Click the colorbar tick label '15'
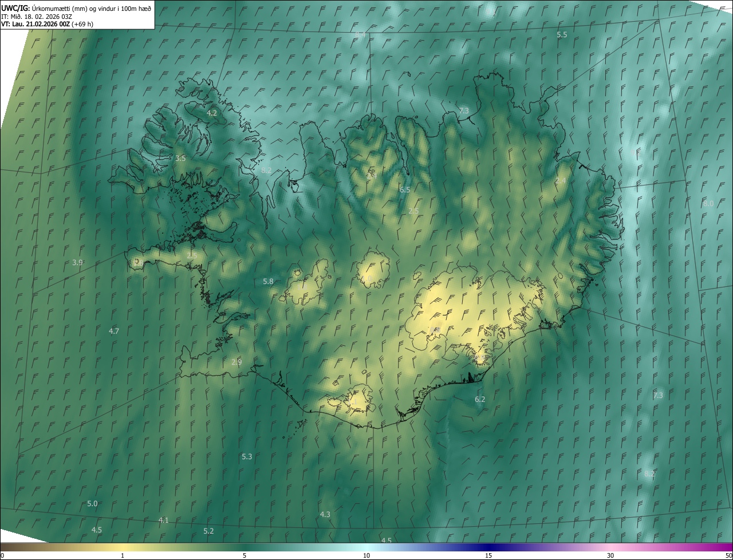The image size is (733, 560). (x=488, y=555)
